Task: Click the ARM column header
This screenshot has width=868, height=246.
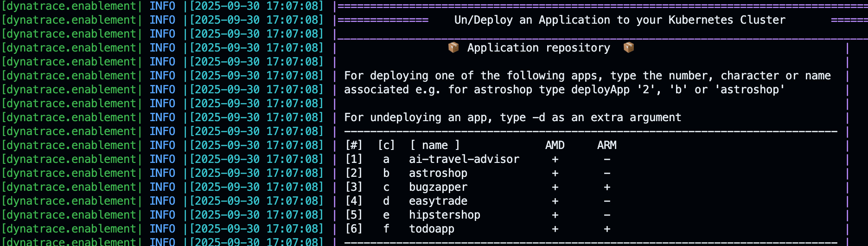Action: pyautogui.click(x=607, y=145)
